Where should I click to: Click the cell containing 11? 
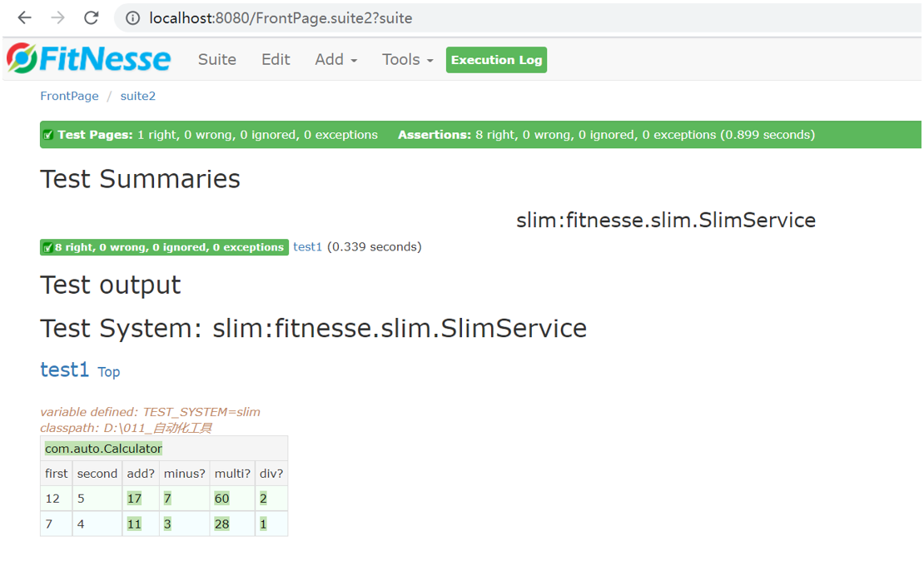pos(141,524)
